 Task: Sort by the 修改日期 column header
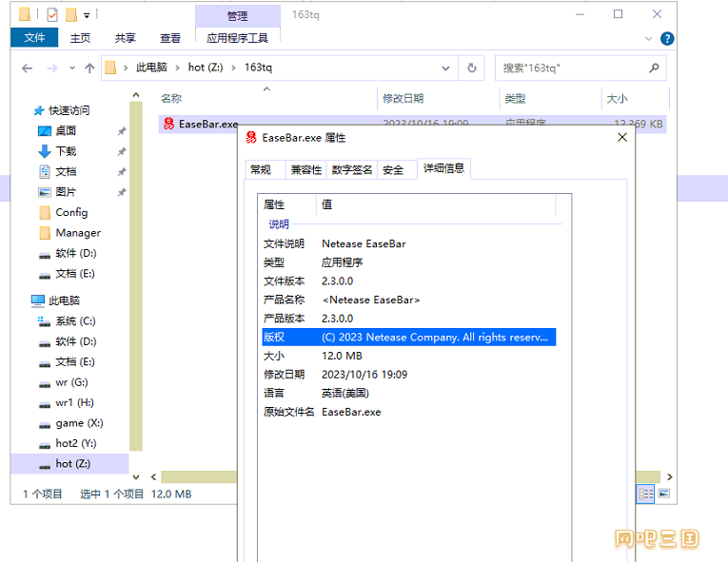click(x=438, y=98)
